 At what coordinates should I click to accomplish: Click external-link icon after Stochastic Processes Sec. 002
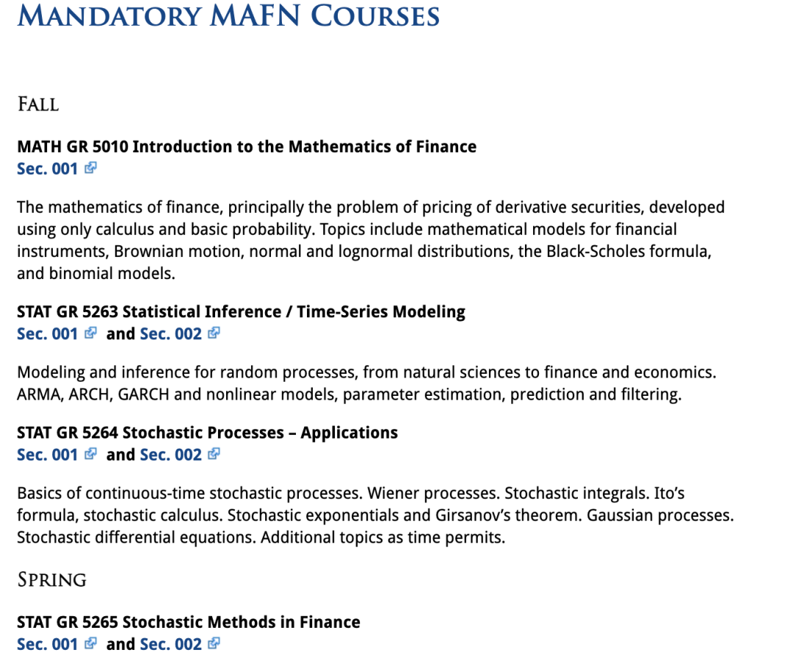click(214, 455)
